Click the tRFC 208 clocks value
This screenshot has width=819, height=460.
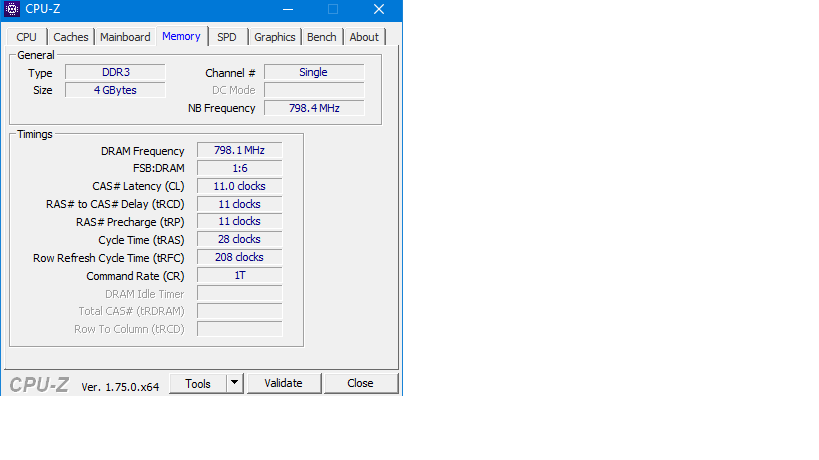click(x=240, y=257)
